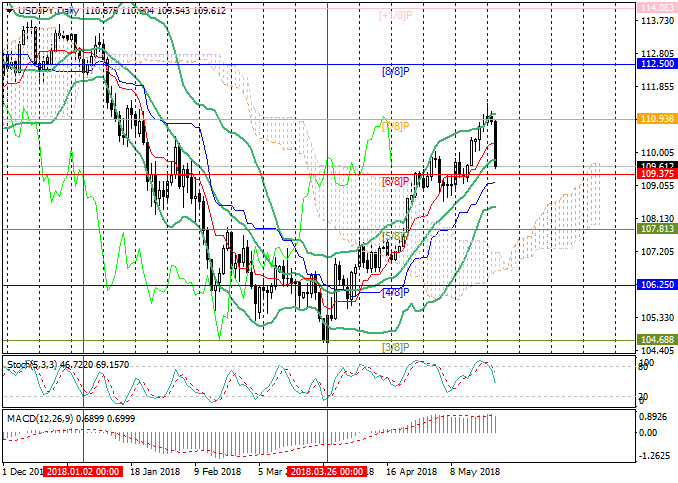Select the 106.250 dark price label
This screenshot has height=483, width=678.
point(656,285)
